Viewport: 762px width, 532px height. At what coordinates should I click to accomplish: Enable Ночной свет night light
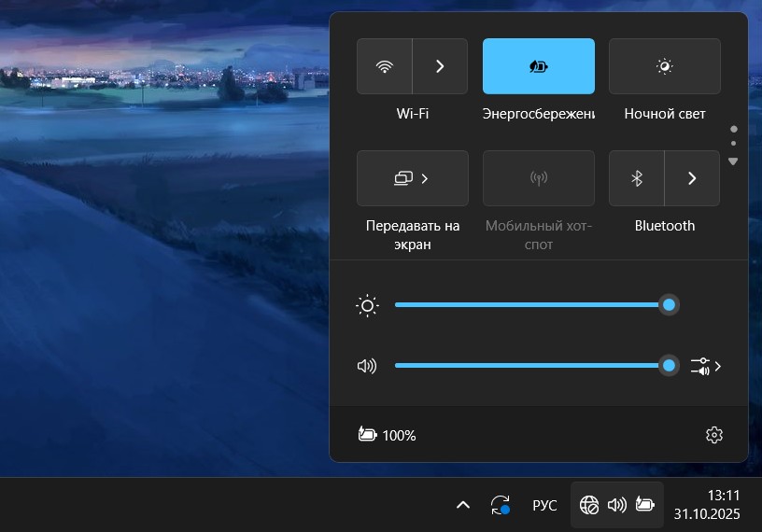pos(664,66)
